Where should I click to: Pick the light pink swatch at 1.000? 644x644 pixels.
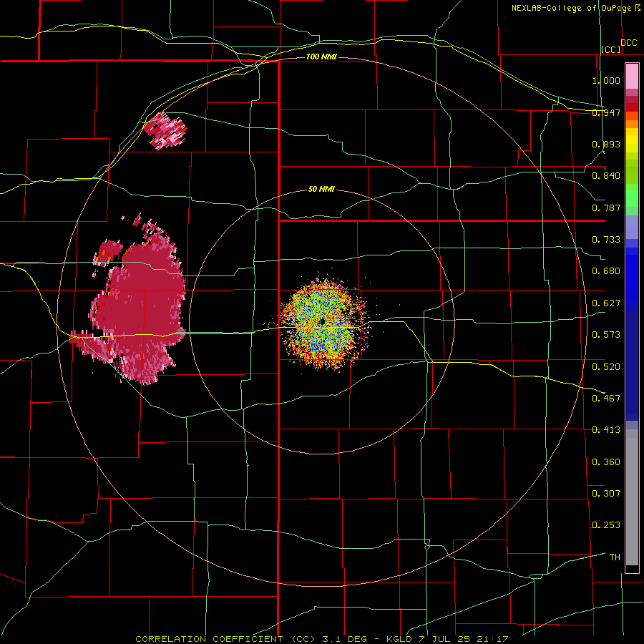click(x=632, y=77)
